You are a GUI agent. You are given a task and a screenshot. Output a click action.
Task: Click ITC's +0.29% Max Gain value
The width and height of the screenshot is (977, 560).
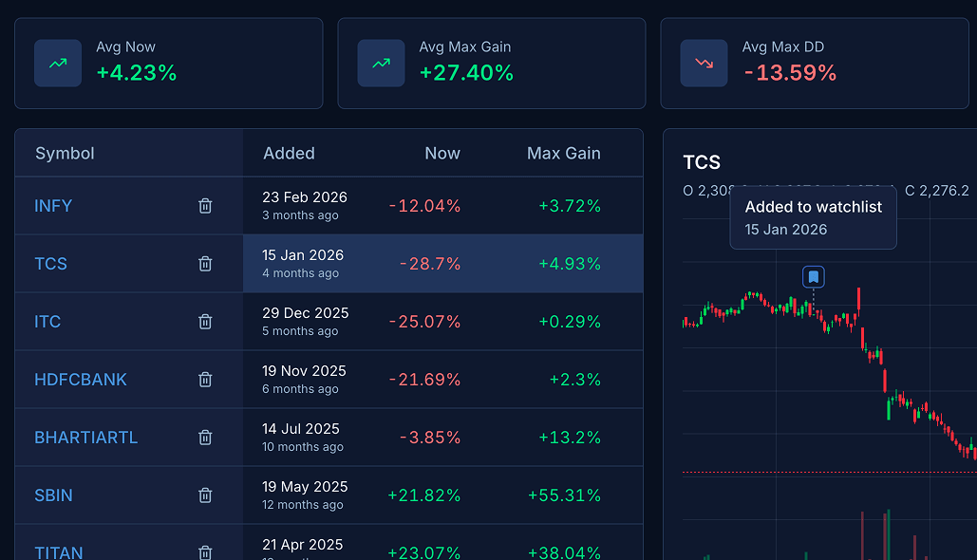click(x=570, y=322)
